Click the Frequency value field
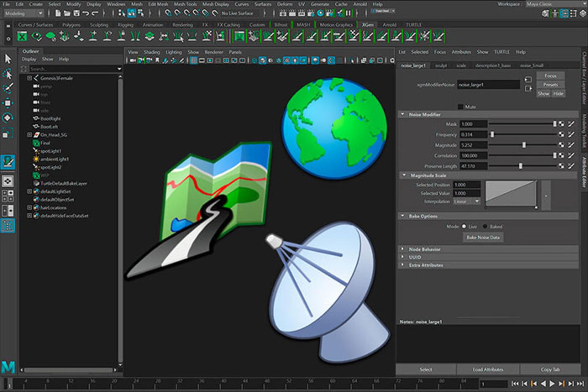The width and height of the screenshot is (588, 392). 473,134
